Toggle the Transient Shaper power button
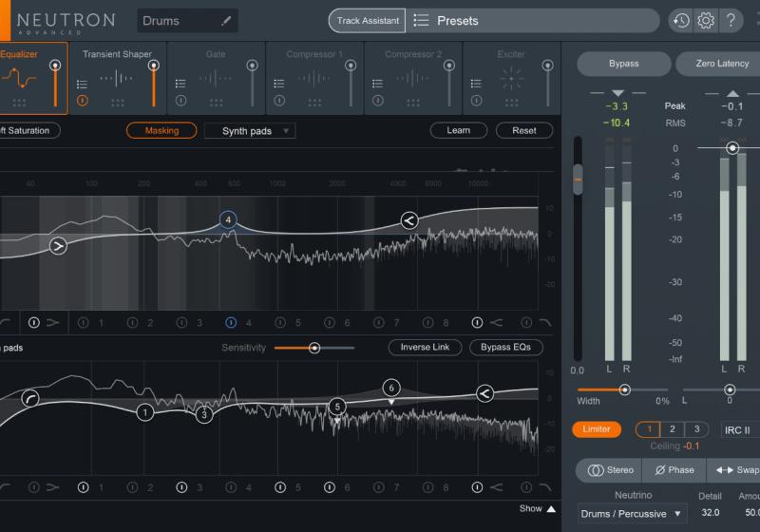Viewport: 760px width, 532px height. 83,101
